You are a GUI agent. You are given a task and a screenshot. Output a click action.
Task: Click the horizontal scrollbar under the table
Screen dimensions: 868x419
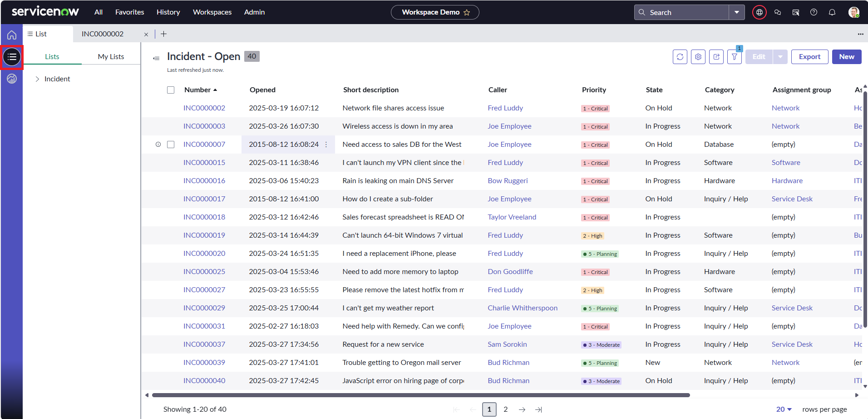pyautogui.click(x=420, y=395)
